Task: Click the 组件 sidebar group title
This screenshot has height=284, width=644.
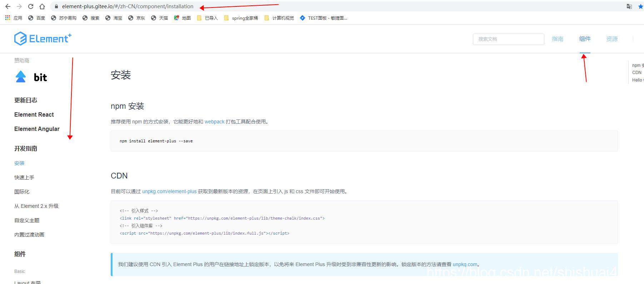Action: coord(20,254)
